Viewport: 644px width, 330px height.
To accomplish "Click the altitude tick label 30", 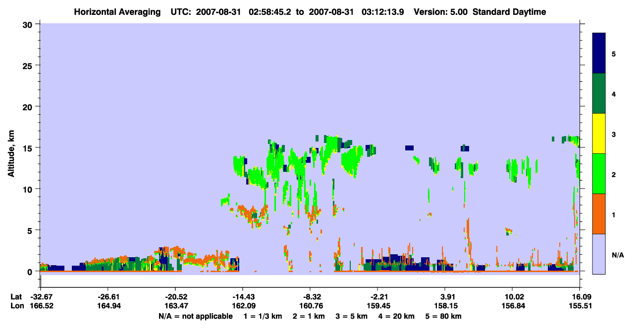I will 29,24.
